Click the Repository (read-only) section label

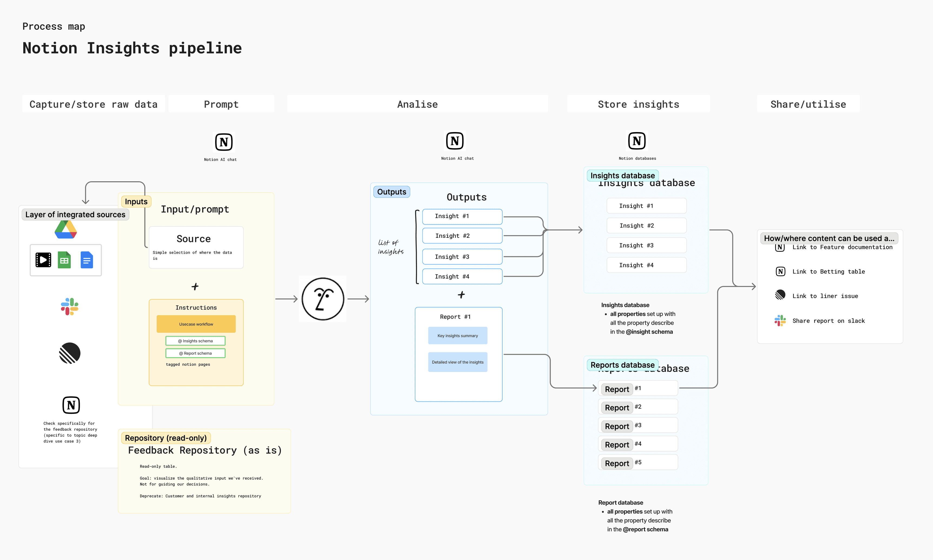[166, 438]
